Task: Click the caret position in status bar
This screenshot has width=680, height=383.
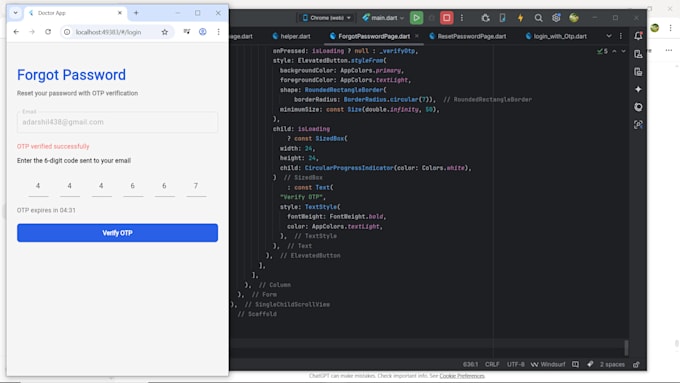Action: point(470,364)
